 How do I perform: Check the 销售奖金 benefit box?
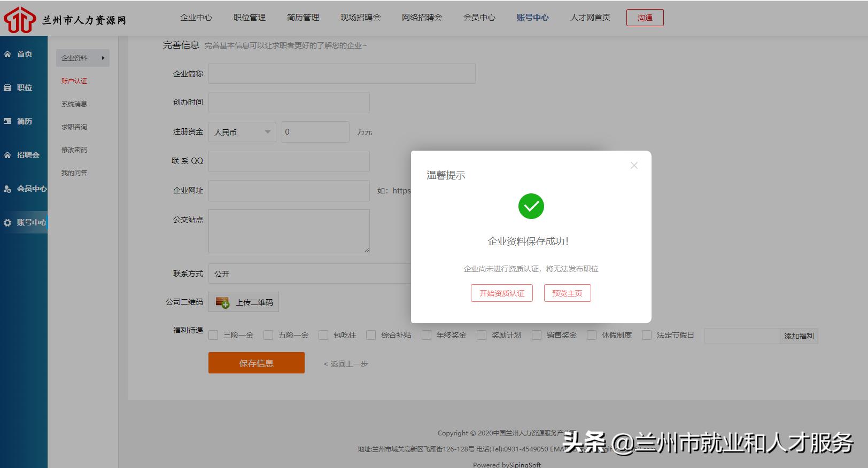pos(537,335)
